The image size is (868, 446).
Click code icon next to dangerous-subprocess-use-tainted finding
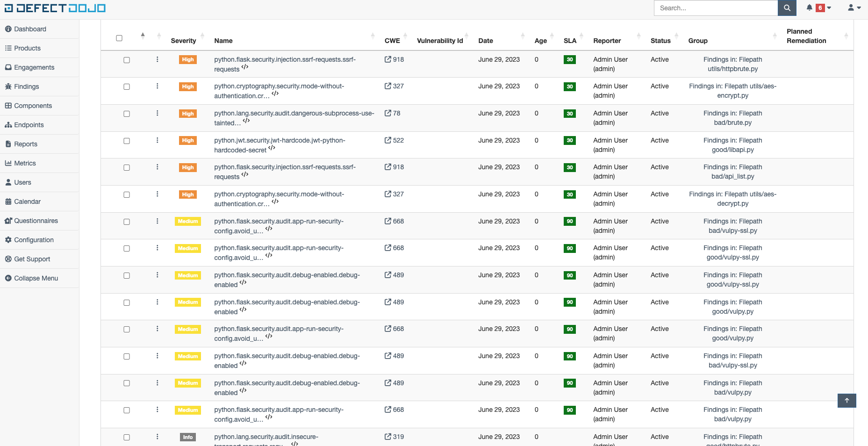click(246, 121)
